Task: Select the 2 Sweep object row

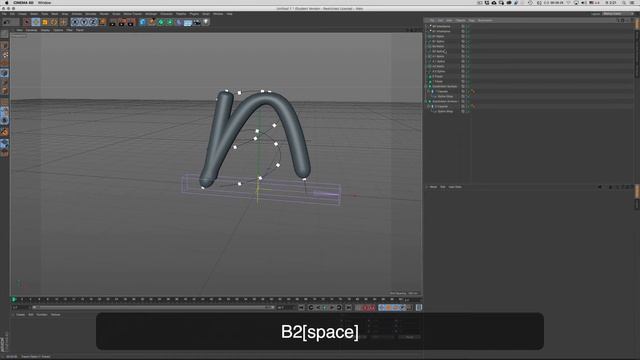Action: pyautogui.click(x=439, y=76)
